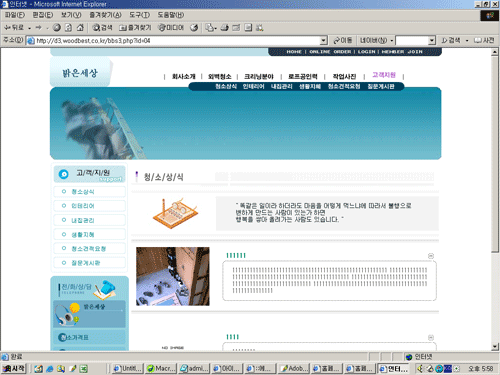Open the Back button history dropdown arrow
The image size is (500, 375).
29,28
